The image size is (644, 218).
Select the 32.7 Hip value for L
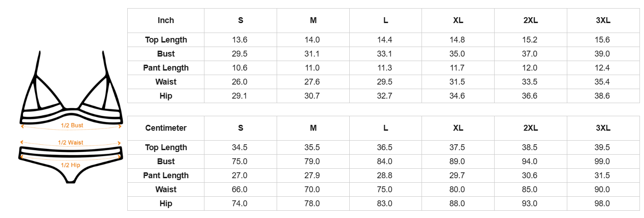coord(385,96)
